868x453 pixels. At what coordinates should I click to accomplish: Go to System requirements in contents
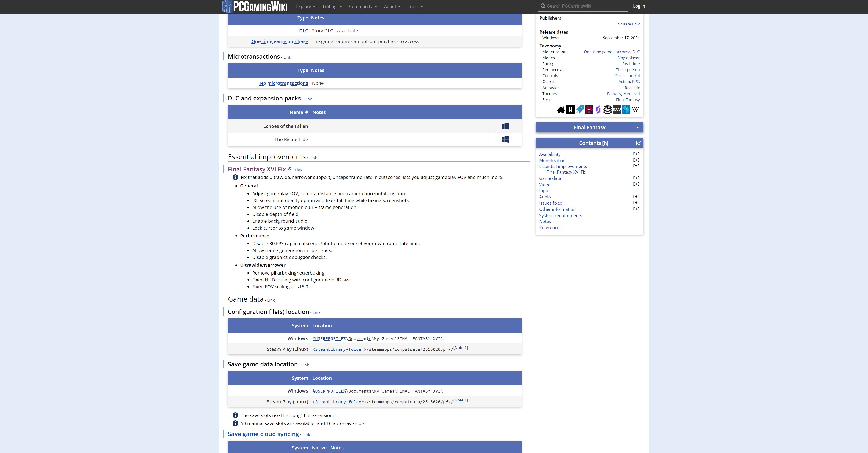click(560, 215)
